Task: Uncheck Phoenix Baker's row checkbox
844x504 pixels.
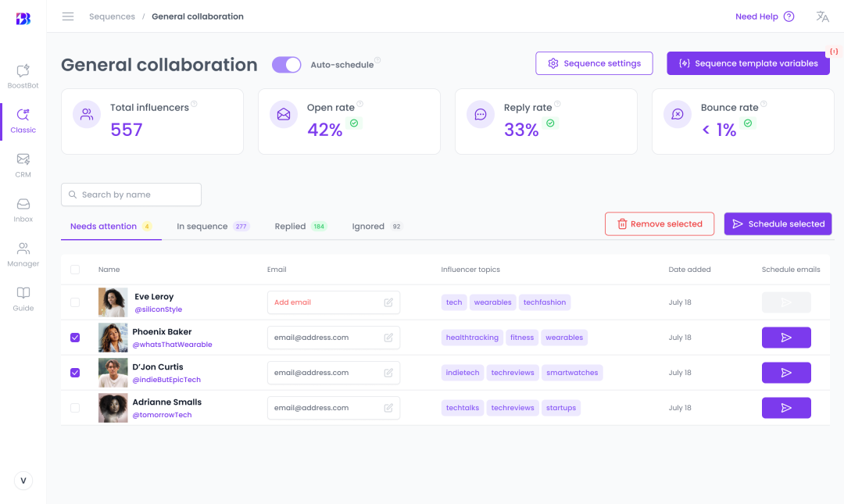Action: click(75, 338)
